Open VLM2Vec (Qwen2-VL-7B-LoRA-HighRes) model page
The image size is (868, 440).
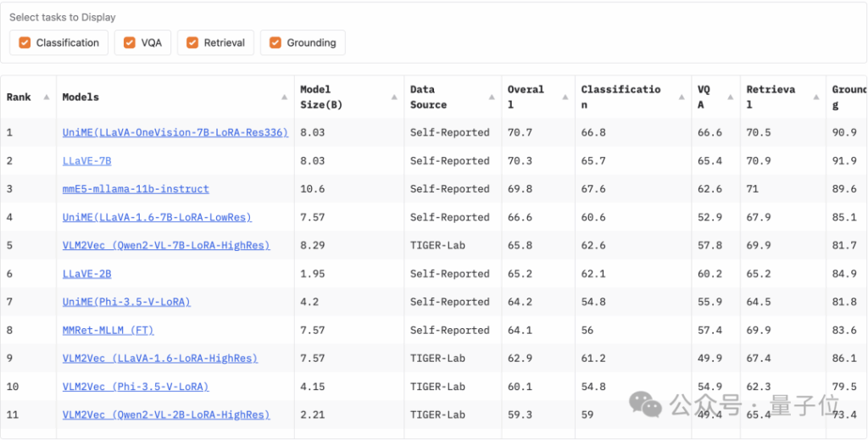point(166,245)
